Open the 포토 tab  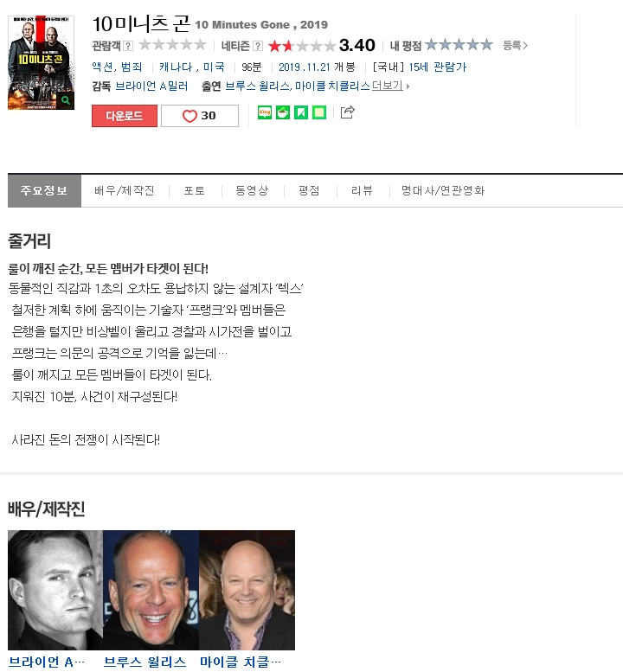(194, 190)
